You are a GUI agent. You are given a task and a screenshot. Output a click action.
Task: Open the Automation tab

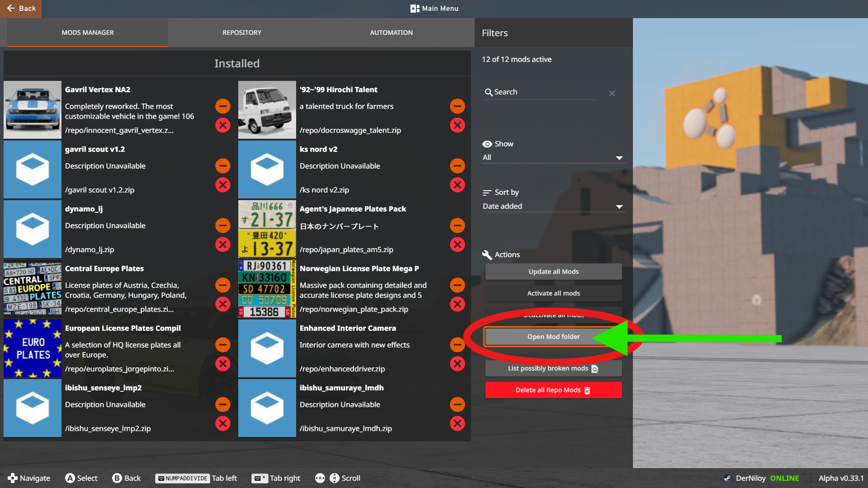coord(391,33)
